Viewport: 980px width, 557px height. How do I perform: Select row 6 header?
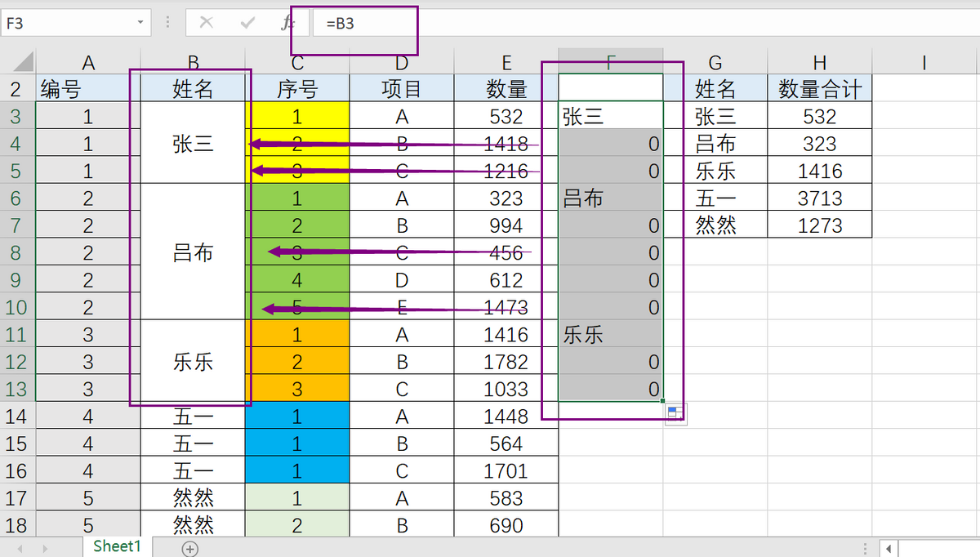tap(18, 198)
